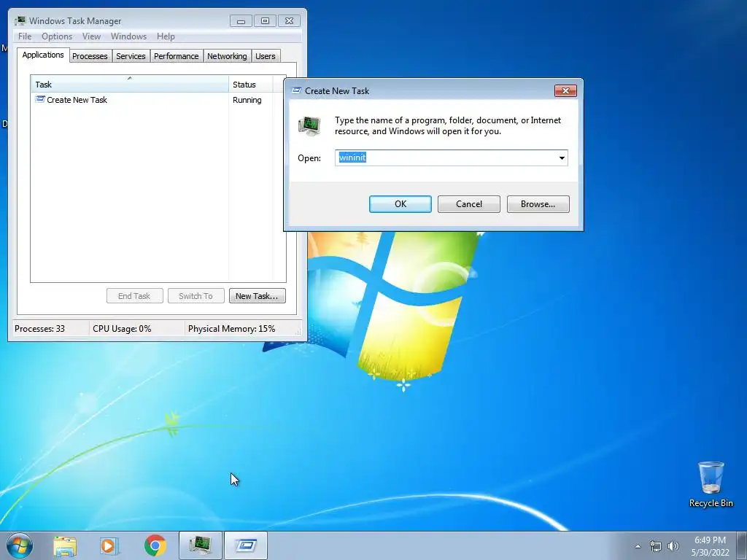Cancel the Create New Task dialog

point(469,204)
